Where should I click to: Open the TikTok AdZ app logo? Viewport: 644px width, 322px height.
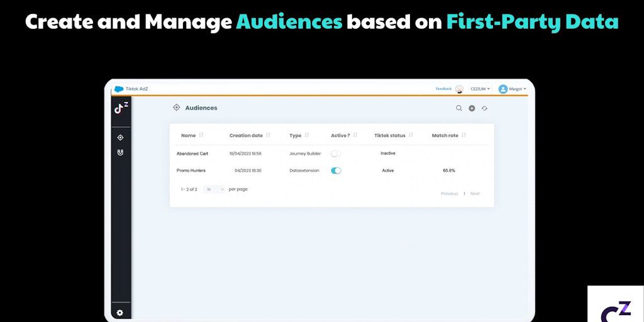point(121,108)
